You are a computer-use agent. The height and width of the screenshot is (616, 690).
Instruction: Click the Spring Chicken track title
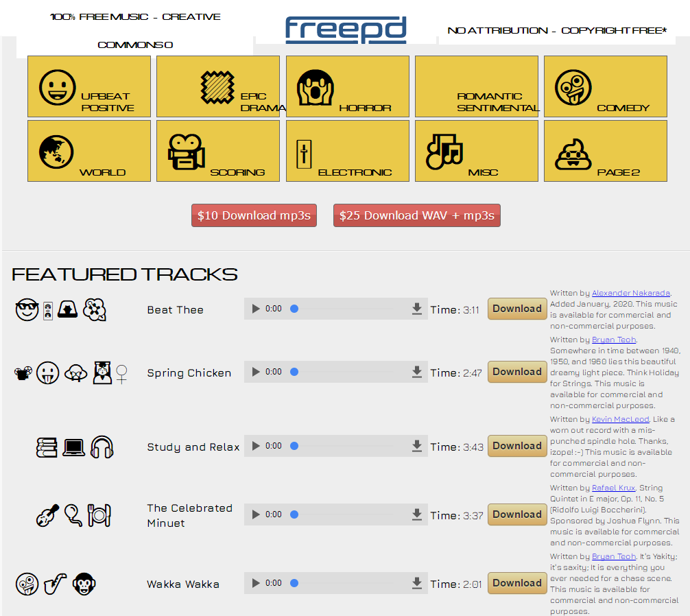(x=189, y=373)
